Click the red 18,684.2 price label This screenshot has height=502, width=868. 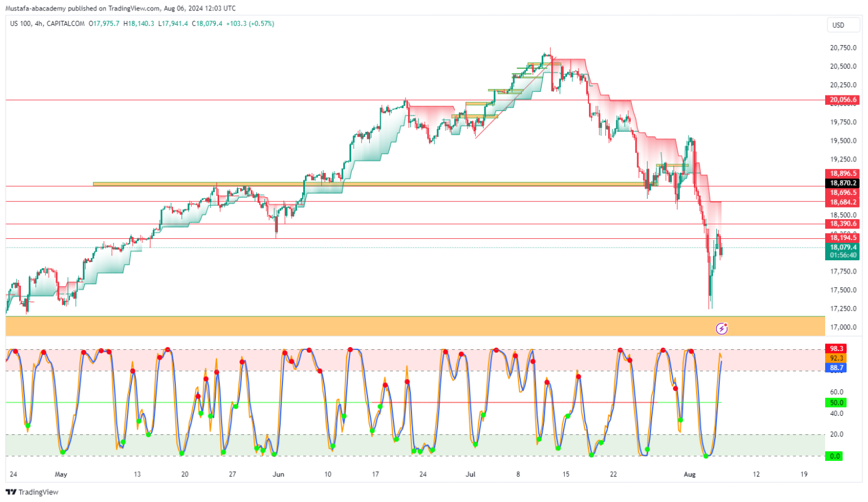843,202
